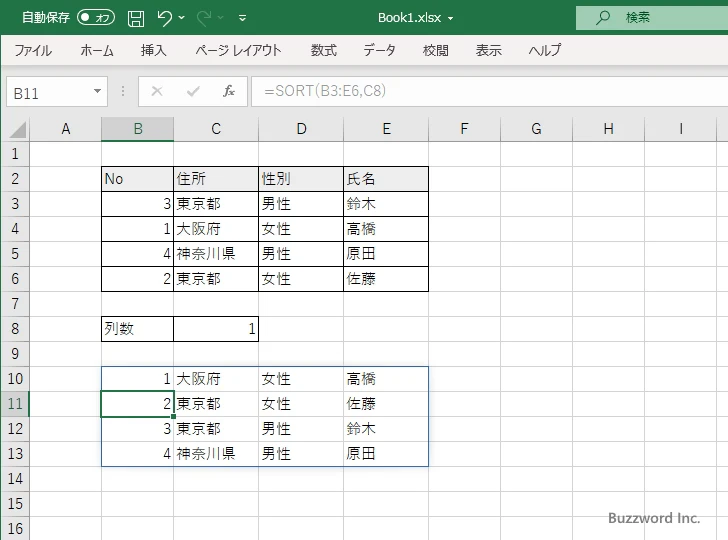Click cell 女性 in row 10
Viewport: 728px width, 540px height.
tap(301, 379)
